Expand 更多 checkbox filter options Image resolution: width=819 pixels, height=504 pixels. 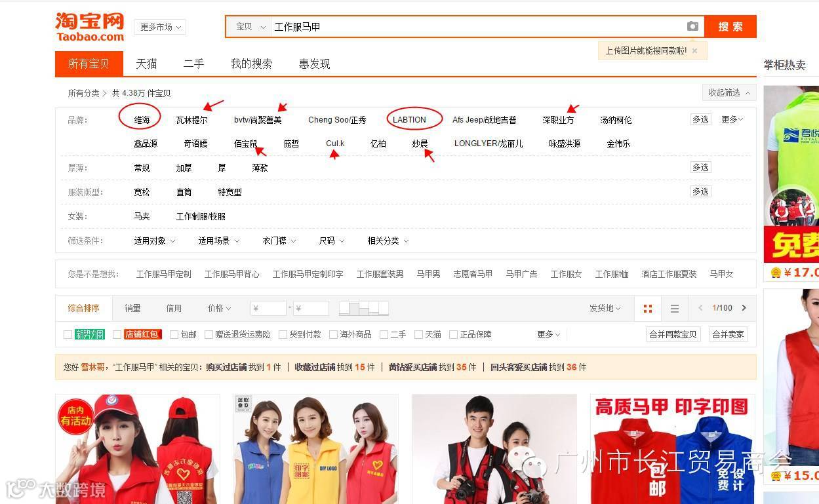coord(549,334)
